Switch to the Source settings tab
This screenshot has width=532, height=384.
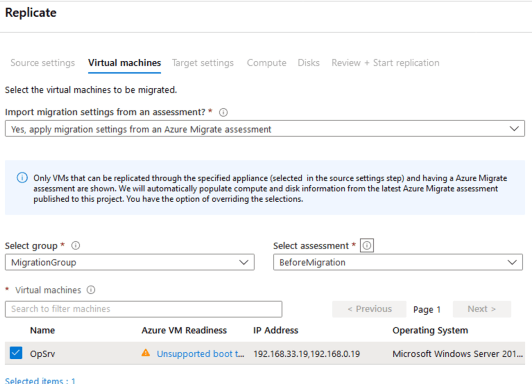point(42,63)
